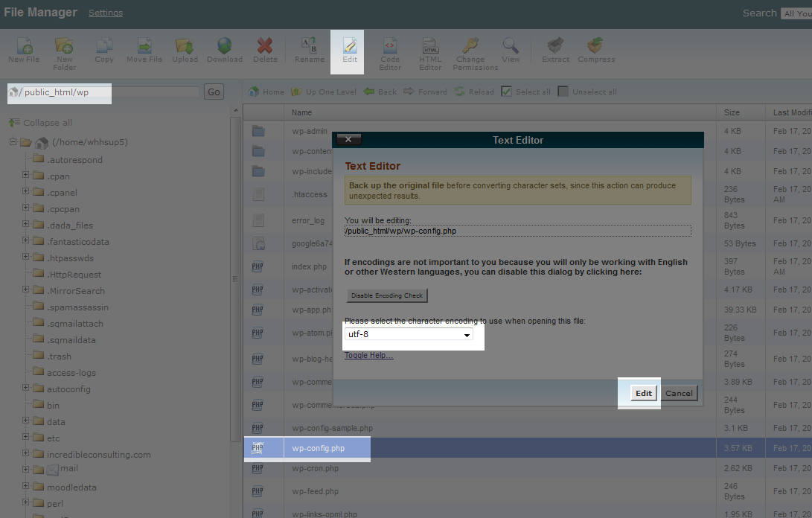This screenshot has height=518, width=812.
Task: Click the Upload icon in toolbar
Action: tap(185, 46)
